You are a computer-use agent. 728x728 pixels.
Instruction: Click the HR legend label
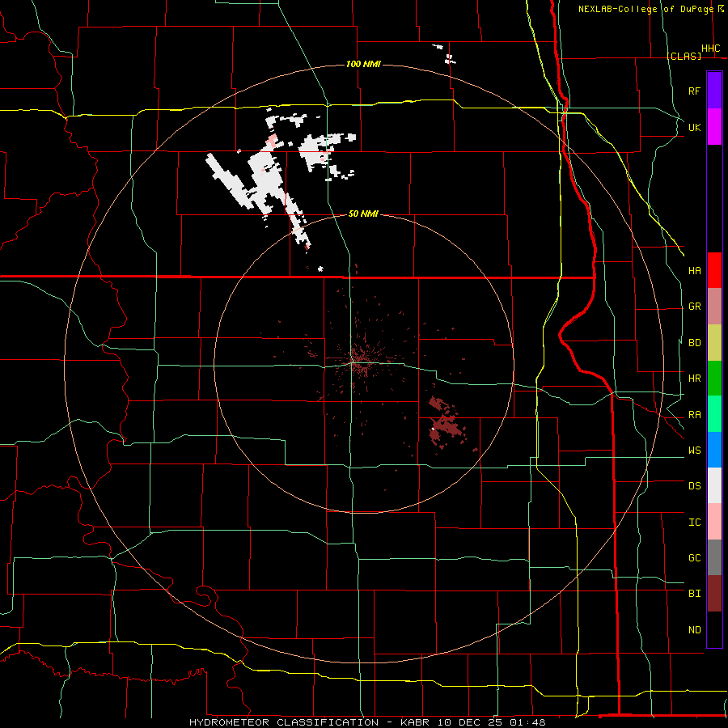(694, 379)
